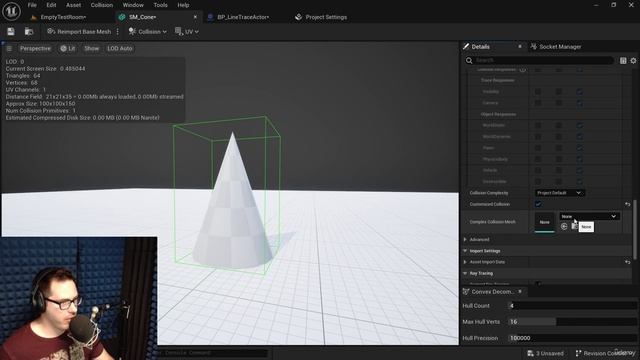
Task: Click the Reimport Base Mesh button
Action: (79, 31)
